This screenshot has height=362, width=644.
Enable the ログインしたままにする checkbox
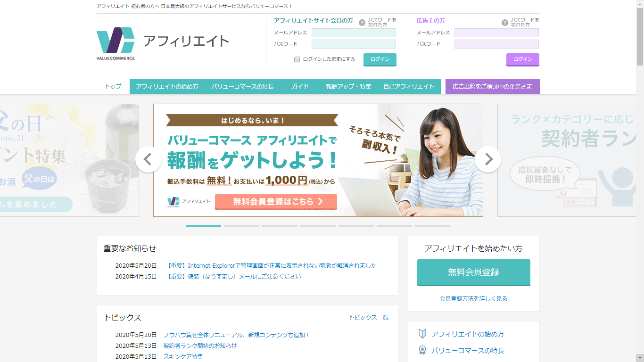[297, 59]
